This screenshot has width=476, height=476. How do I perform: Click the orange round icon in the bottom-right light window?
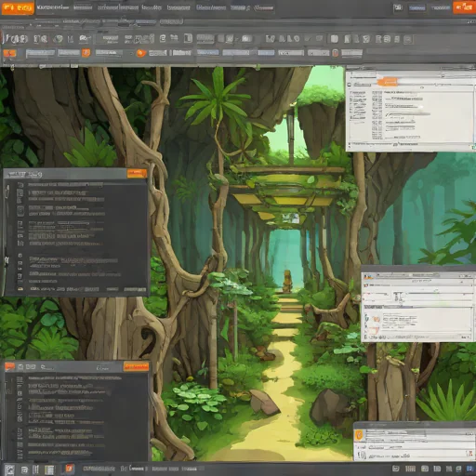359,435
